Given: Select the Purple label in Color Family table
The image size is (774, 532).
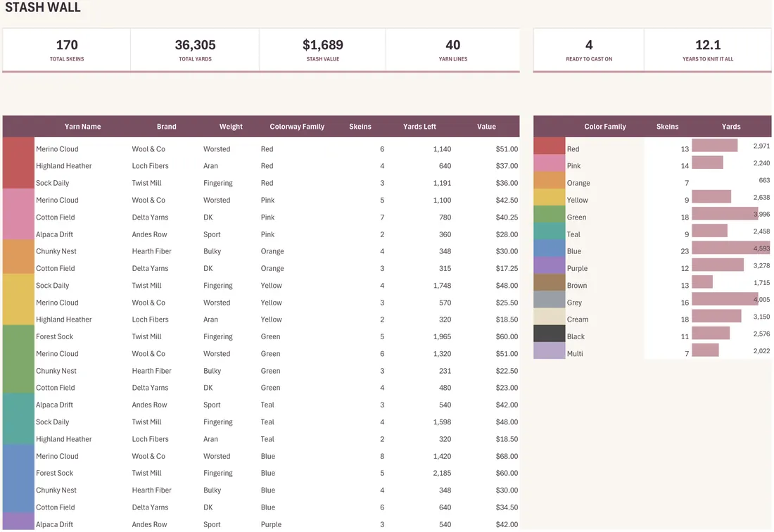Looking at the screenshot, I should pos(577,269).
